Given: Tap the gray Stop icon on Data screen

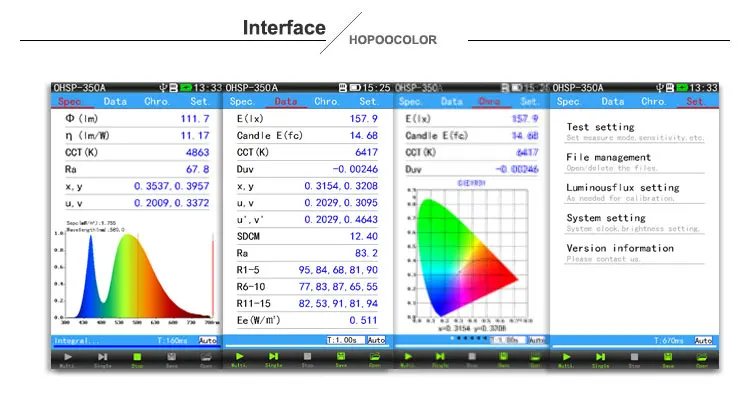Looking at the screenshot, I should point(307,356).
